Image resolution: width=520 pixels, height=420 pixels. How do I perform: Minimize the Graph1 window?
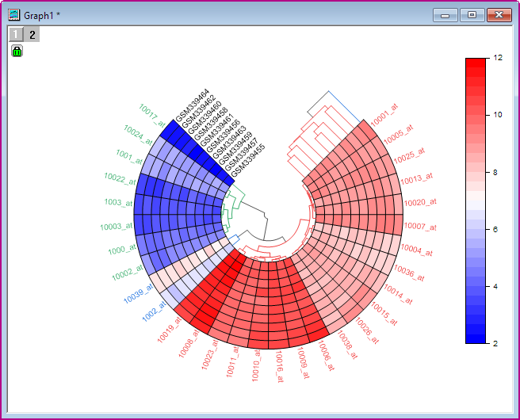click(x=445, y=15)
